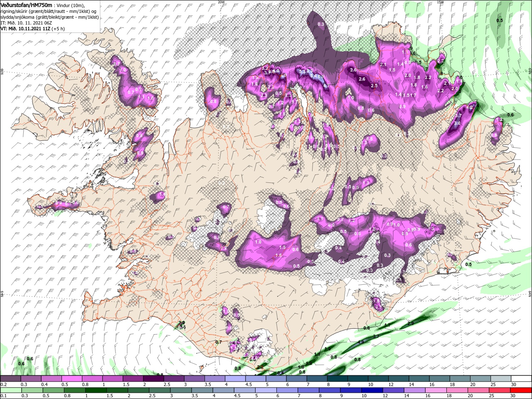Screen dimensions: 532x399
Task: Select the 3.5 swatch in the upper legend
Action: click(214, 379)
